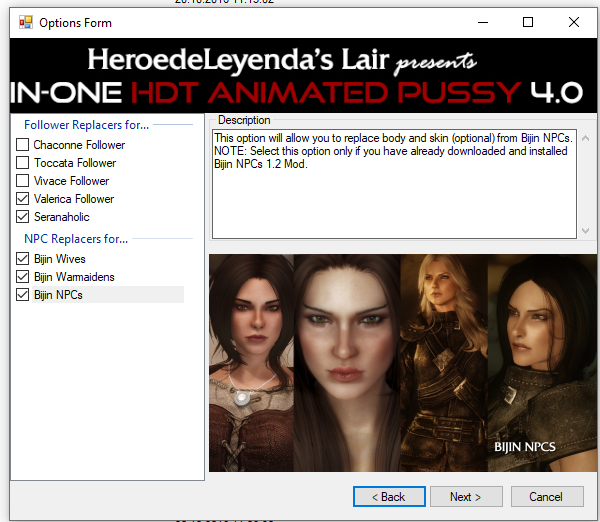The height and width of the screenshot is (522, 600).
Task: Enable the Chaconne Follower checkbox
Action: click(23, 145)
